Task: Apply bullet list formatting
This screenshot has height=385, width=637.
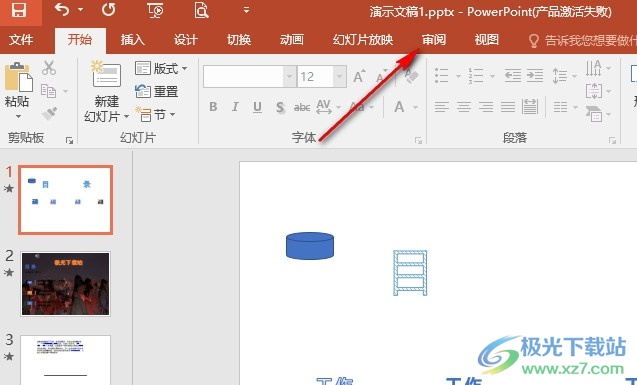Action: pos(442,76)
